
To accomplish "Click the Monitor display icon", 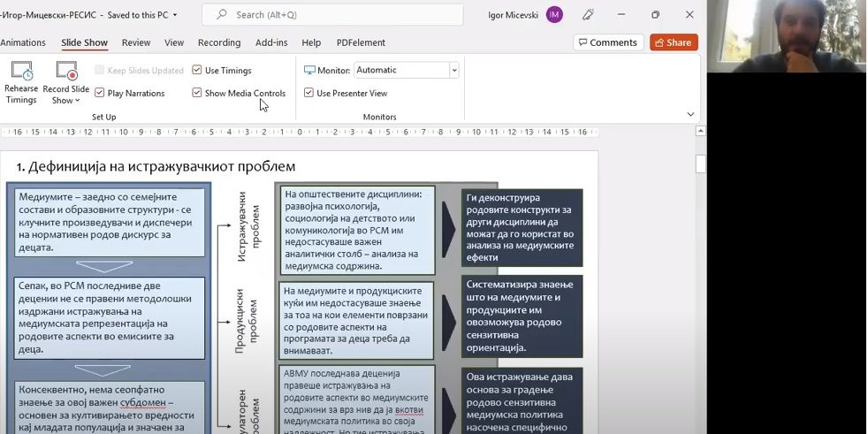I will [x=309, y=70].
